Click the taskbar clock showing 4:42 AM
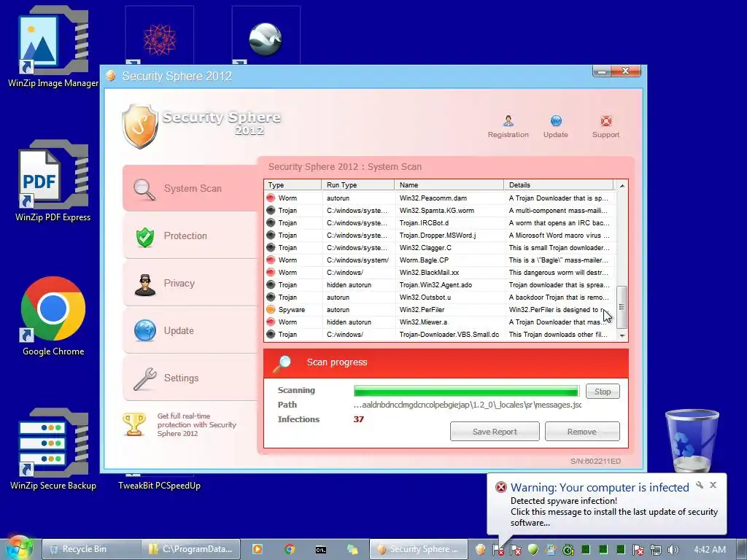Screen dimensions: 747x560 tap(710, 550)
